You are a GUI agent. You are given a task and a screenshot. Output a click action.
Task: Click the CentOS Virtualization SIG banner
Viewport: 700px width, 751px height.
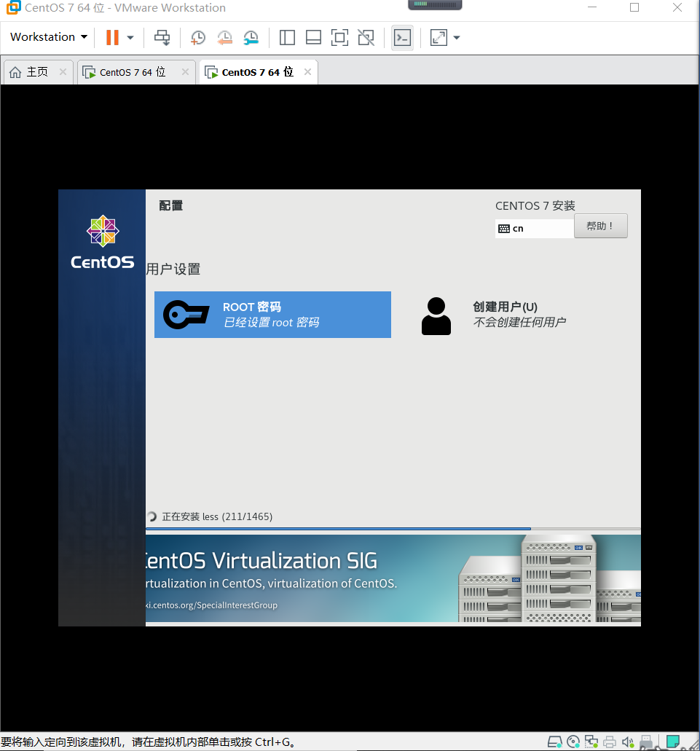click(x=393, y=578)
